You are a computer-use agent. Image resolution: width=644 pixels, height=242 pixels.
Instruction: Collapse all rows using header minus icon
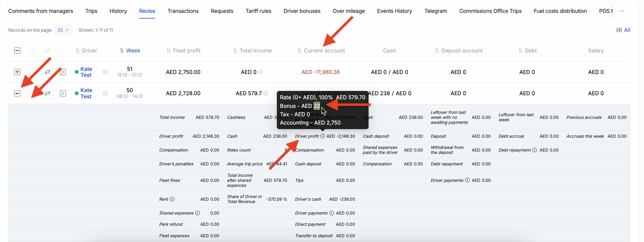(x=17, y=51)
